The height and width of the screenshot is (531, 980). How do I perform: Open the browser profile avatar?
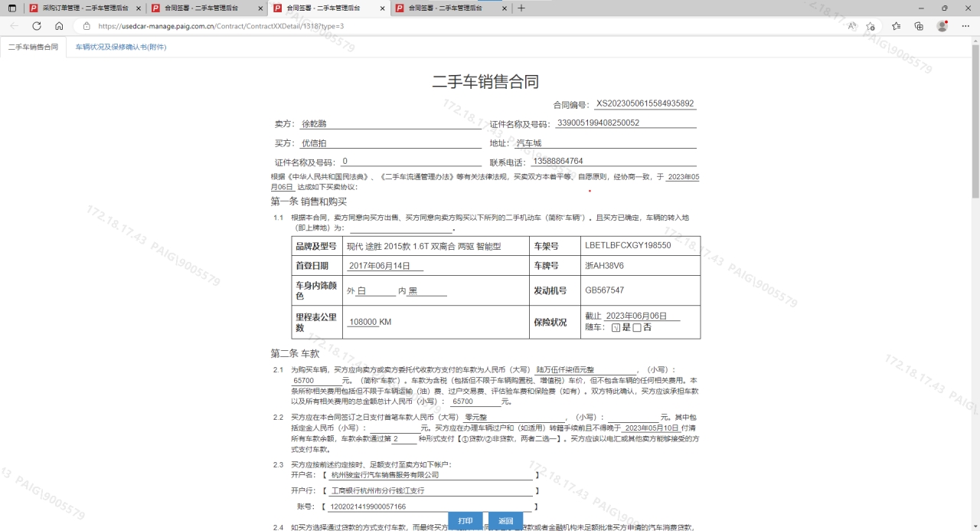(942, 25)
